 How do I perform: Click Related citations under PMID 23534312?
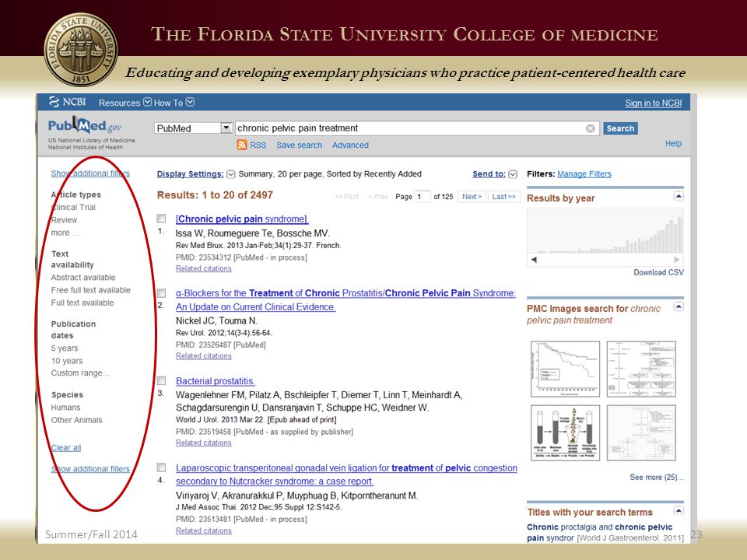point(203,268)
